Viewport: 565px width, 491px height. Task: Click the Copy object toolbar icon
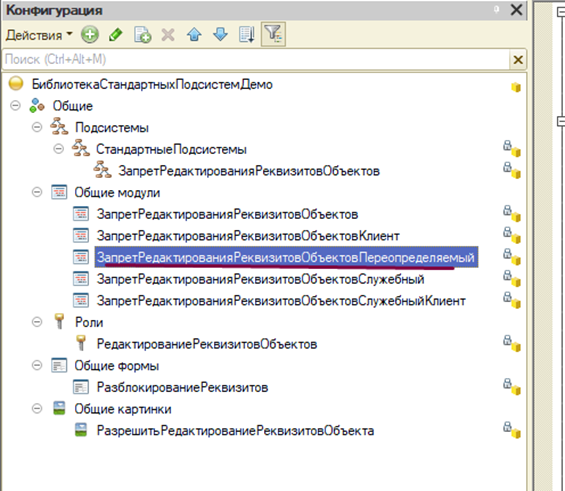142,35
